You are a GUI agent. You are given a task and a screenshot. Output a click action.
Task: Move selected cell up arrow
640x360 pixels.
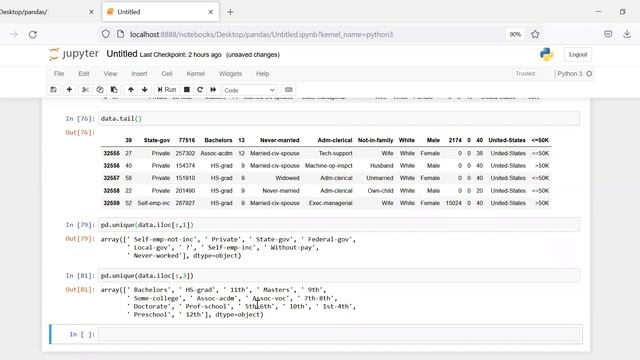131,90
